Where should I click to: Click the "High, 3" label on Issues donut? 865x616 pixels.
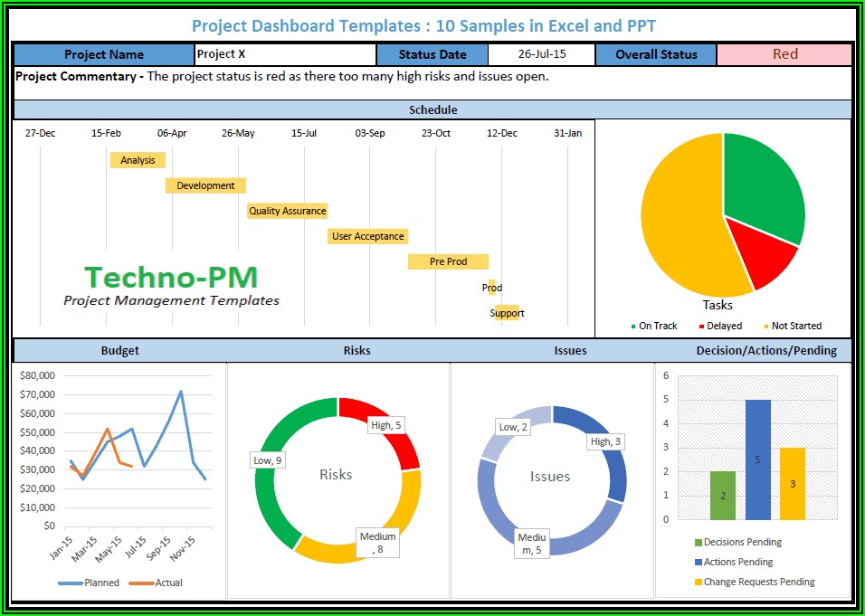click(605, 441)
